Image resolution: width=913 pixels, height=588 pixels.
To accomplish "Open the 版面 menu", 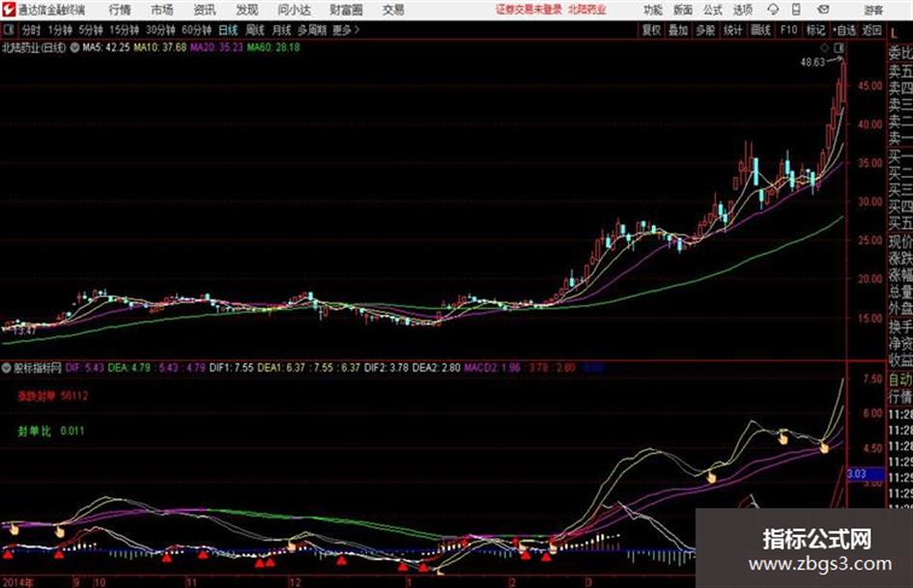I will (682, 10).
